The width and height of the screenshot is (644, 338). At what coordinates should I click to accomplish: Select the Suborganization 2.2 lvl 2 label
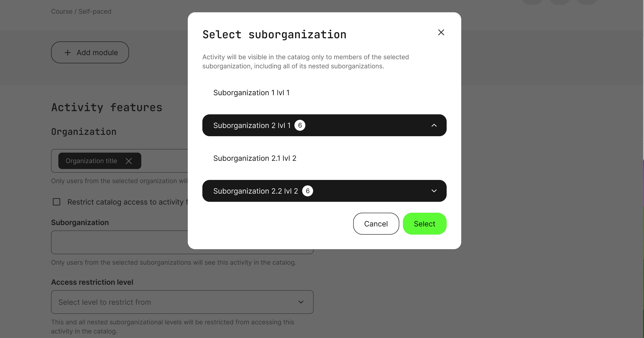coord(255,191)
